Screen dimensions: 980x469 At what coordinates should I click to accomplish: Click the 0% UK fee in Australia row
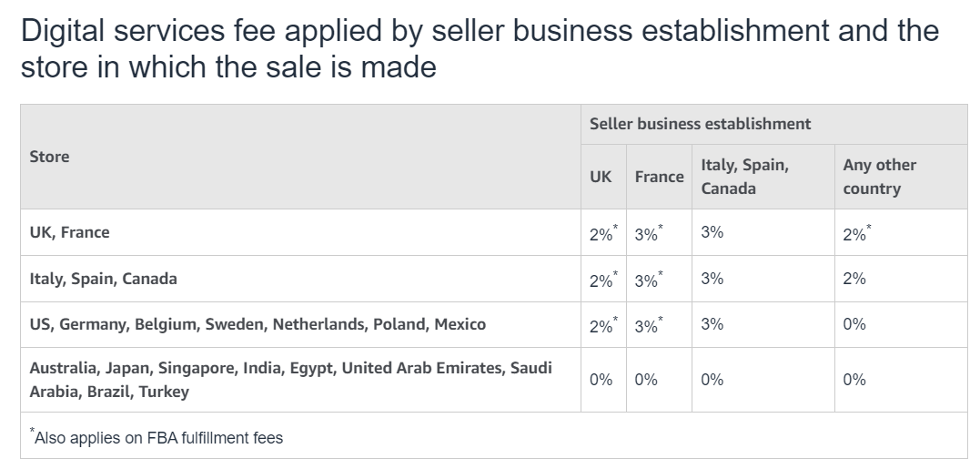click(x=601, y=380)
